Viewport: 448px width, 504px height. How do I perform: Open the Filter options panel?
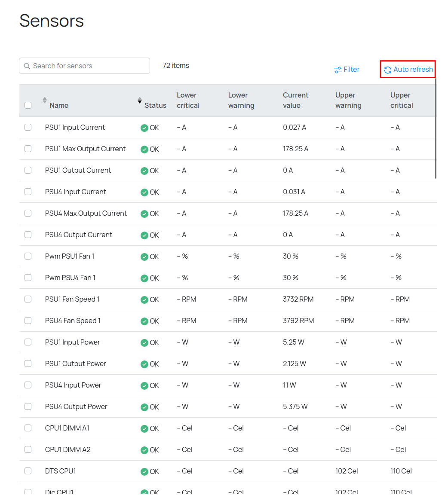click(347, 70)
